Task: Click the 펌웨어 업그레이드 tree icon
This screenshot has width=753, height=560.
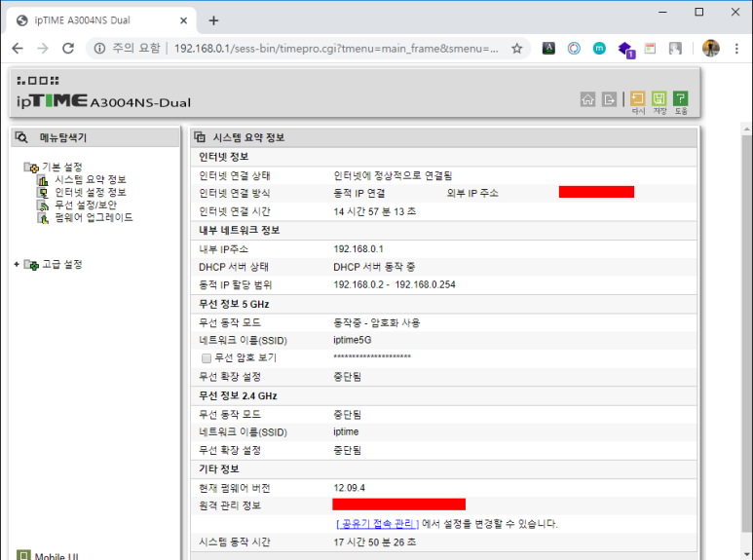Action: coord(43,218)
